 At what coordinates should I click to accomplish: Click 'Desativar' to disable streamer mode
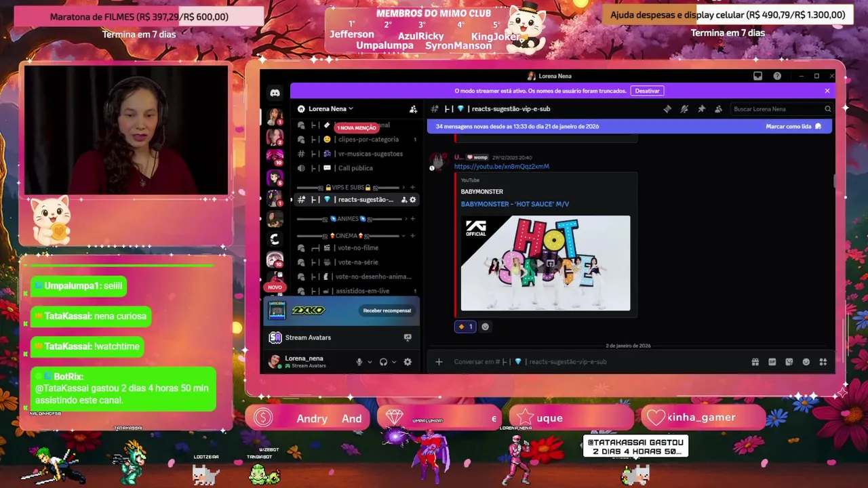647,91
